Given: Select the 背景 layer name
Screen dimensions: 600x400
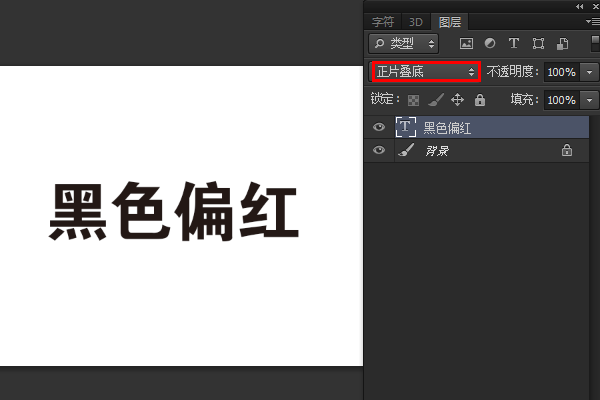Looking at the screenshot, I should point(437,151).
